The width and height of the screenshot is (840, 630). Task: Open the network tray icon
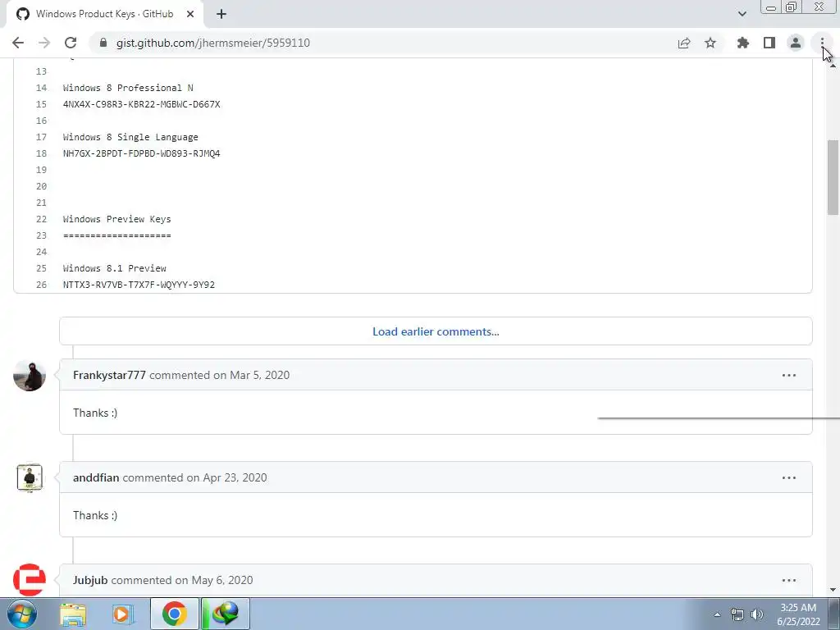(737, 614)
